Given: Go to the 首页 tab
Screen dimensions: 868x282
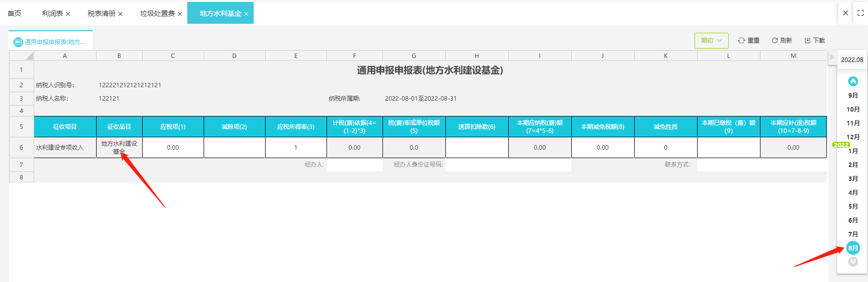Looking at the screenshot, I should tap(14, 13).
